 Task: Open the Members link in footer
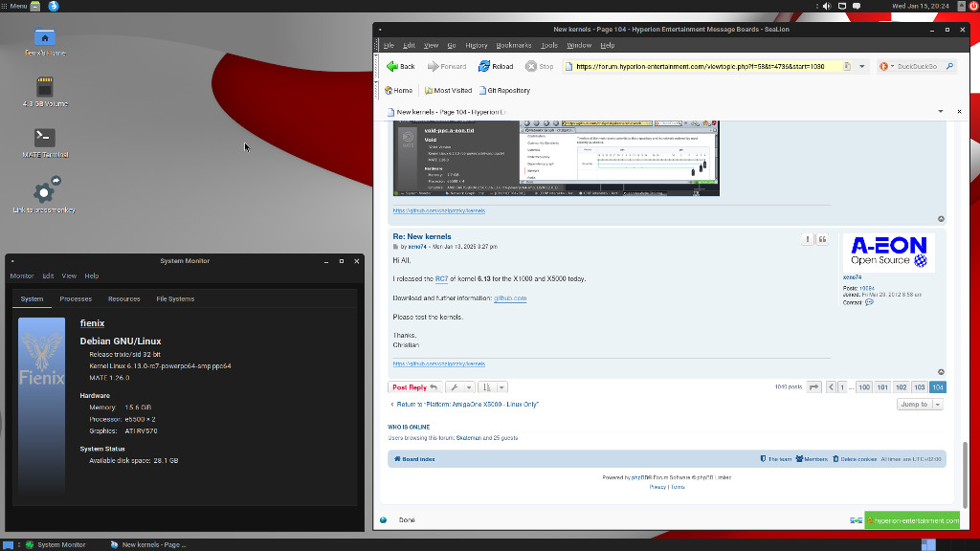(x=812, y=459)
